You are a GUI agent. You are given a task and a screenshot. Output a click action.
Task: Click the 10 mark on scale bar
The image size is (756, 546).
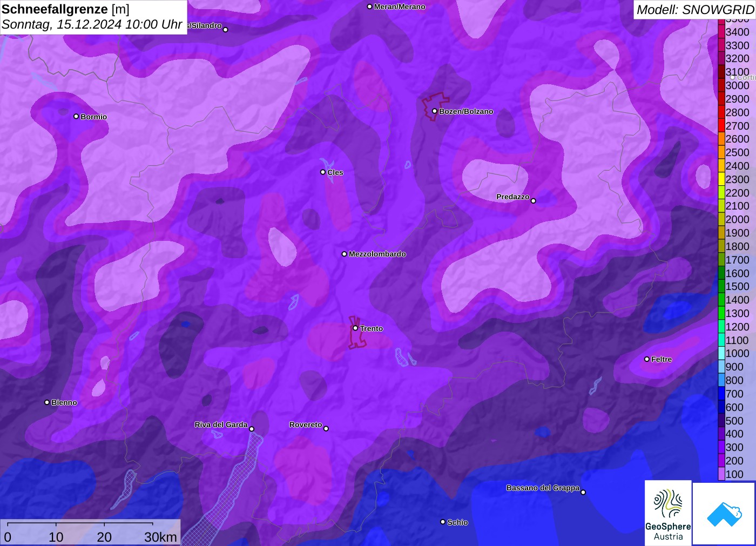pyautogui.click(x=56, y=537)
